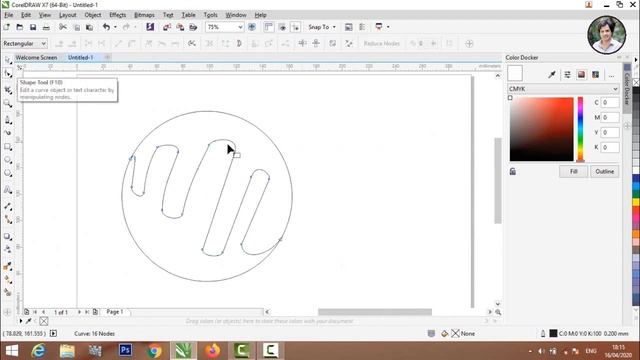Create a new document from the toolbar

tap(7, 27)
